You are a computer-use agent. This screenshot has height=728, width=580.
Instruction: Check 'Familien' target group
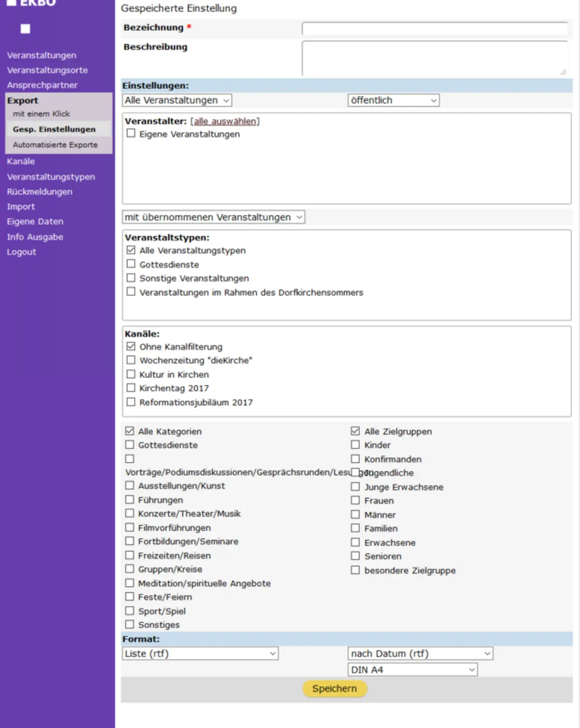[x=355, y=528]
